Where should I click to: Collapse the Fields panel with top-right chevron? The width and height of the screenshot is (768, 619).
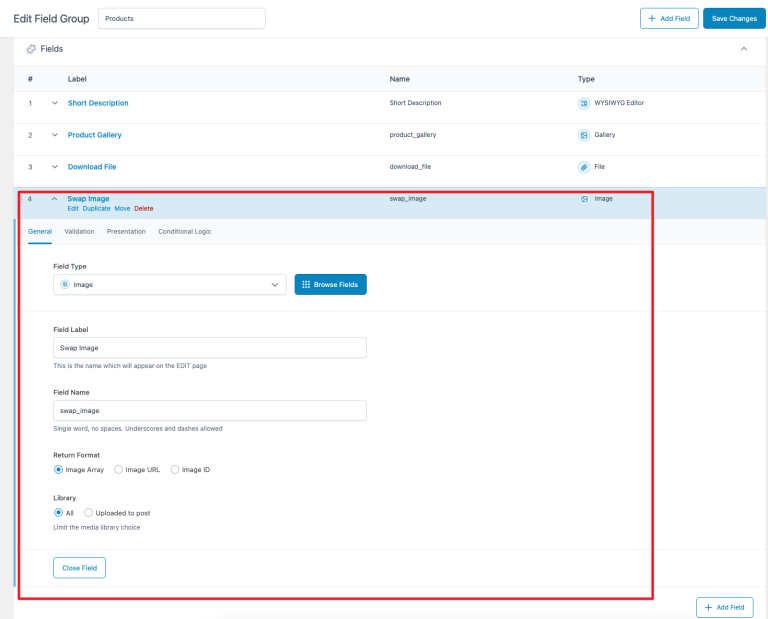click(x=743, y=48)
